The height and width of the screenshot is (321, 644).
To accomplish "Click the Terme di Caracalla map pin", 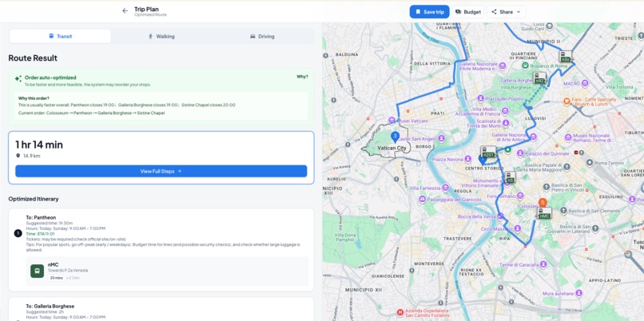I will point(544,264).
